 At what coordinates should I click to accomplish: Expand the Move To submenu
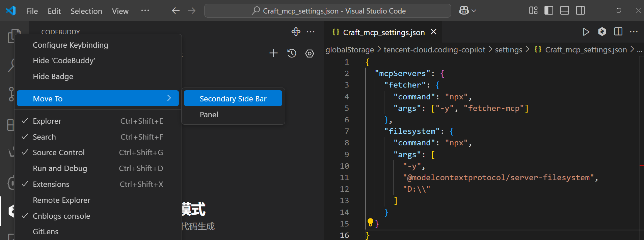(98, 98)
